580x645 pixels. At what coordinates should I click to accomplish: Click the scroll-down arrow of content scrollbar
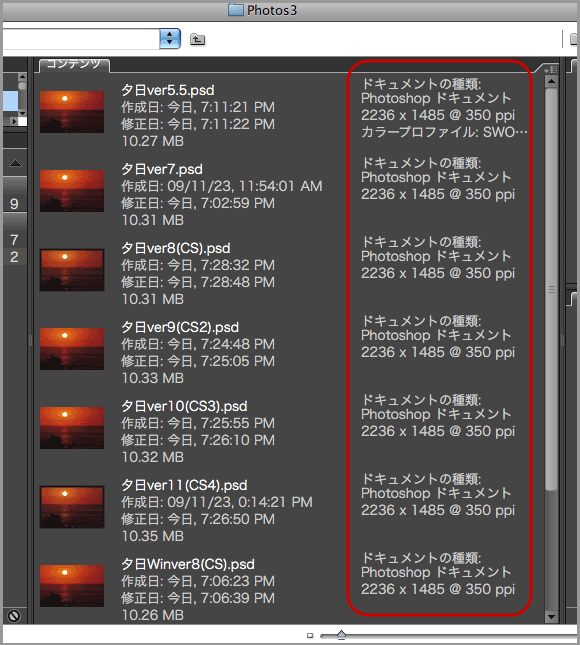click(x=551, y=617)
